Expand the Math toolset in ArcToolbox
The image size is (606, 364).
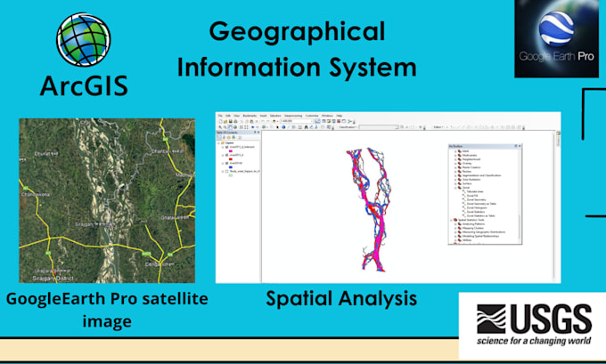pyautogui.click(x=455, y=151)
